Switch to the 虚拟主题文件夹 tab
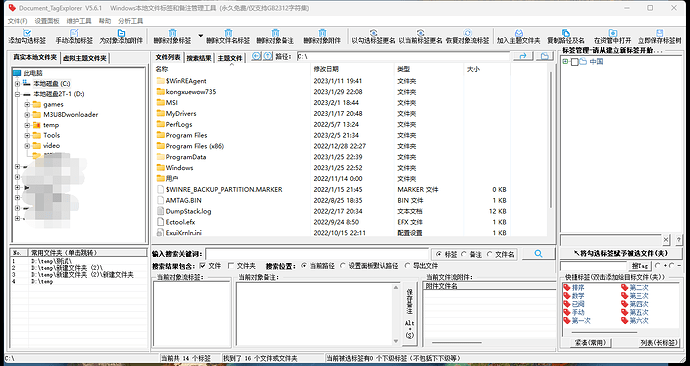The width and height of the screenshot is (690, 366). click(x=84, y=58)
